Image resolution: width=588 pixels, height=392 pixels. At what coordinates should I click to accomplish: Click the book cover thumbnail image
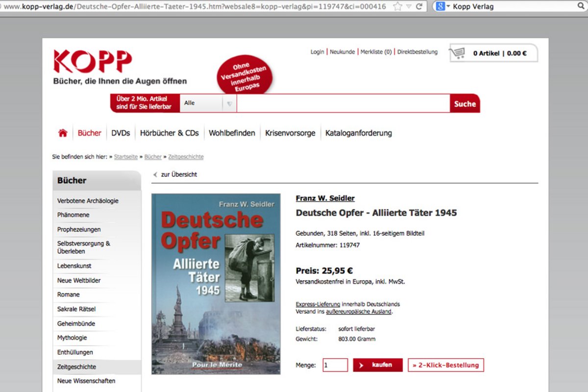point(216,284)
